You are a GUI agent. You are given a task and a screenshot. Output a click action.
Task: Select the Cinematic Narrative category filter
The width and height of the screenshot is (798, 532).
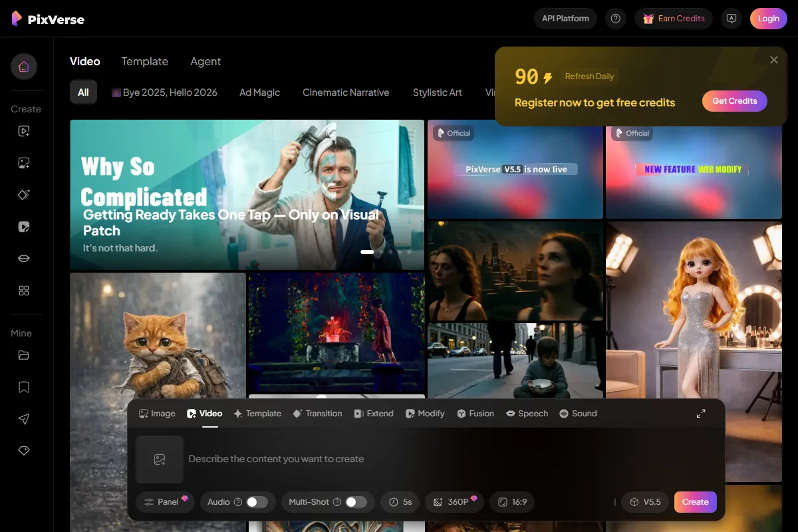[x=346, y=92]
